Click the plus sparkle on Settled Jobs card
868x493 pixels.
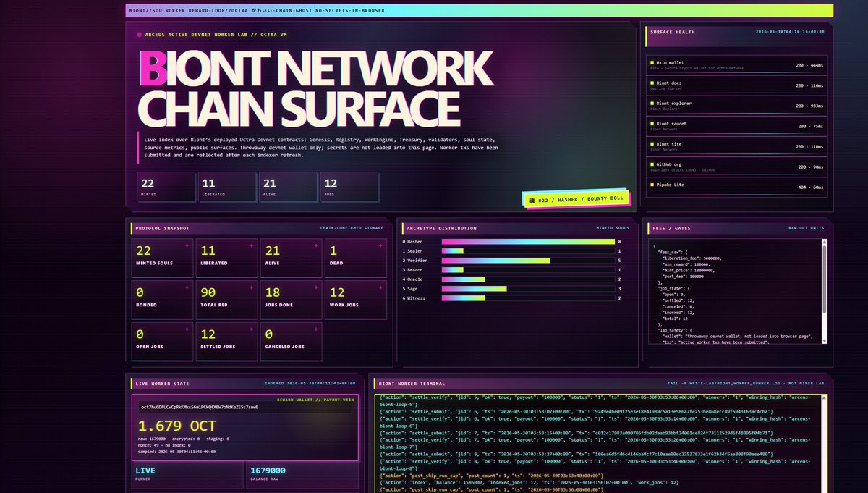pyautogui.click(x=251, y=329)
